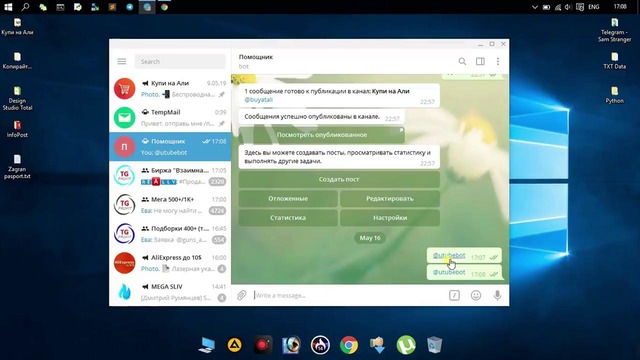
Task: Open red screen recorder dock icon
Action: pos(263,345)
